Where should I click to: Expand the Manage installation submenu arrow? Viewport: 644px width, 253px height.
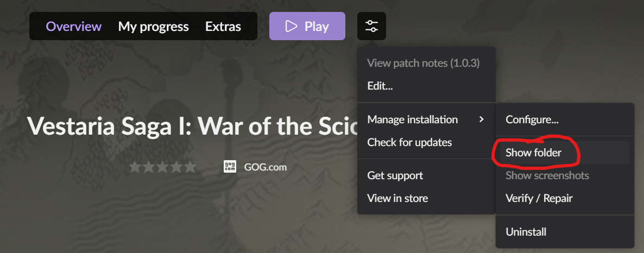pos(481,119)
